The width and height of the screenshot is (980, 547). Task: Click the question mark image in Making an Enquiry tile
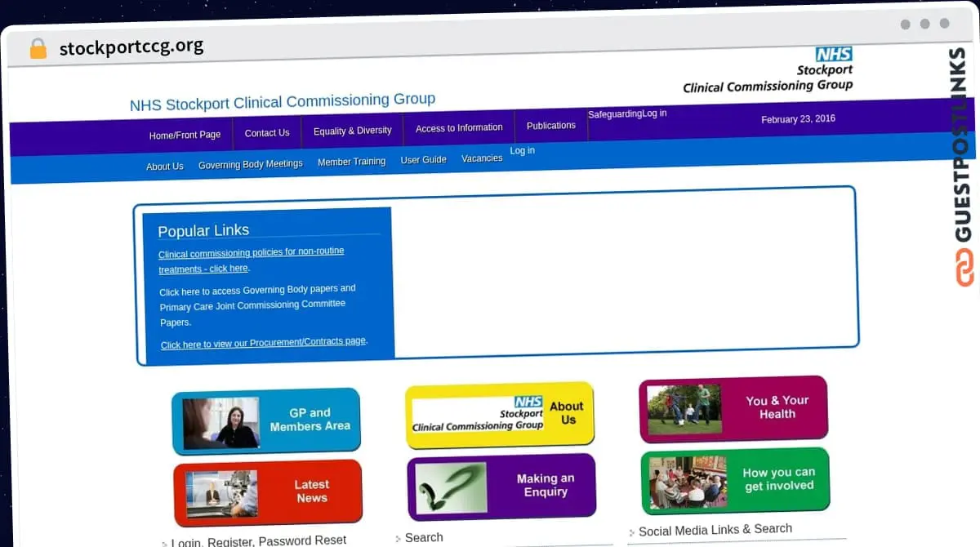coord(451,487)
